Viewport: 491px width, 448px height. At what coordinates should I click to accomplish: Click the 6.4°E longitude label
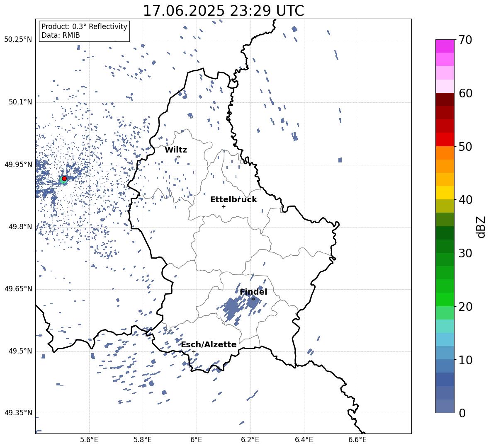[304, 440]
